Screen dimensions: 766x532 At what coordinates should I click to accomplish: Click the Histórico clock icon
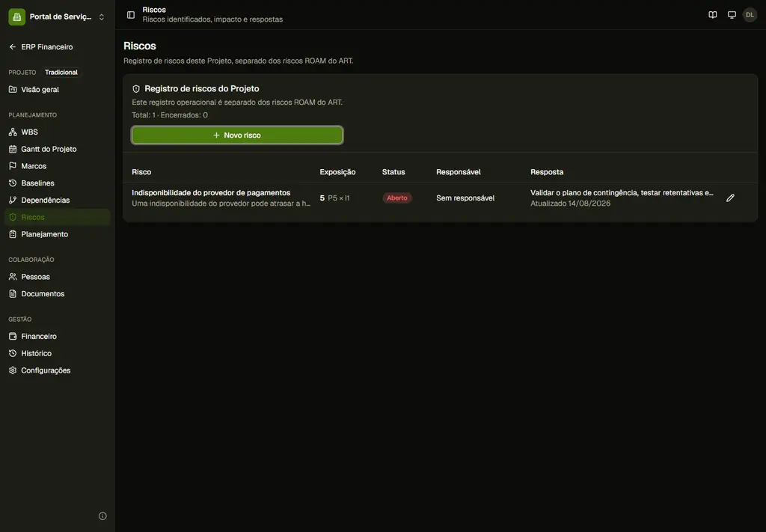(13, 354)
